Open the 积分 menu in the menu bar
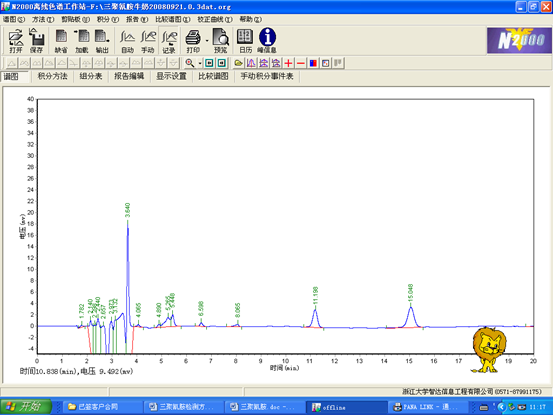This screenshot has width=553, height=415. point(108,19)
